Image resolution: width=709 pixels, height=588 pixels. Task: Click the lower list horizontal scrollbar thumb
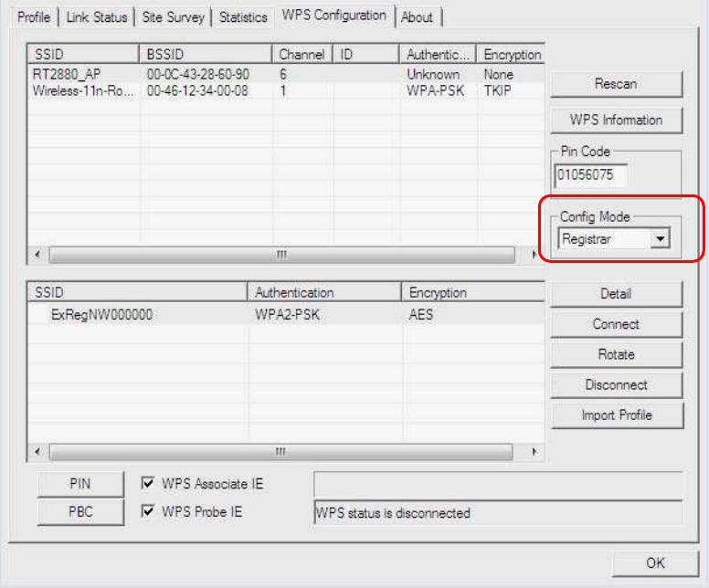pos(280,452)
